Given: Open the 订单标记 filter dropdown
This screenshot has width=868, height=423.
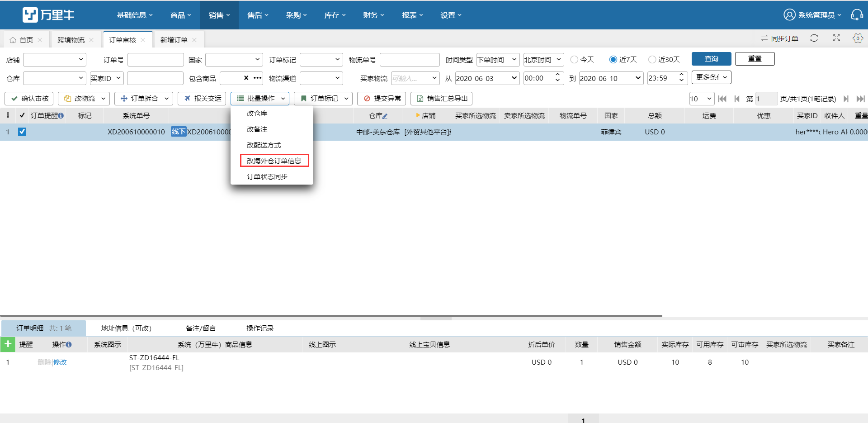Looking at the screenshot, I should pyautogui.click(x=321, y=59).
